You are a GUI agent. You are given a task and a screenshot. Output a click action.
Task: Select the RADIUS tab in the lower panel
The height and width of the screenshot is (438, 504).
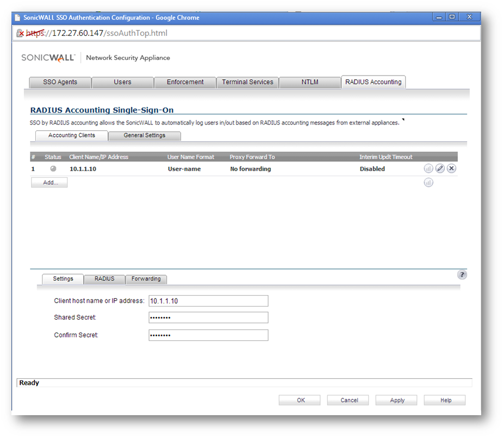click(104, 279)
